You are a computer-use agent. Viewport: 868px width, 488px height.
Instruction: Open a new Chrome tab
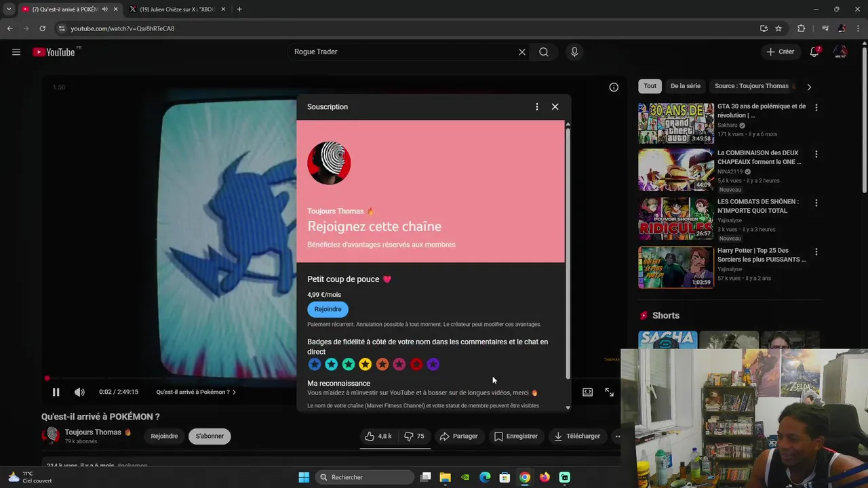coord(239,9)
